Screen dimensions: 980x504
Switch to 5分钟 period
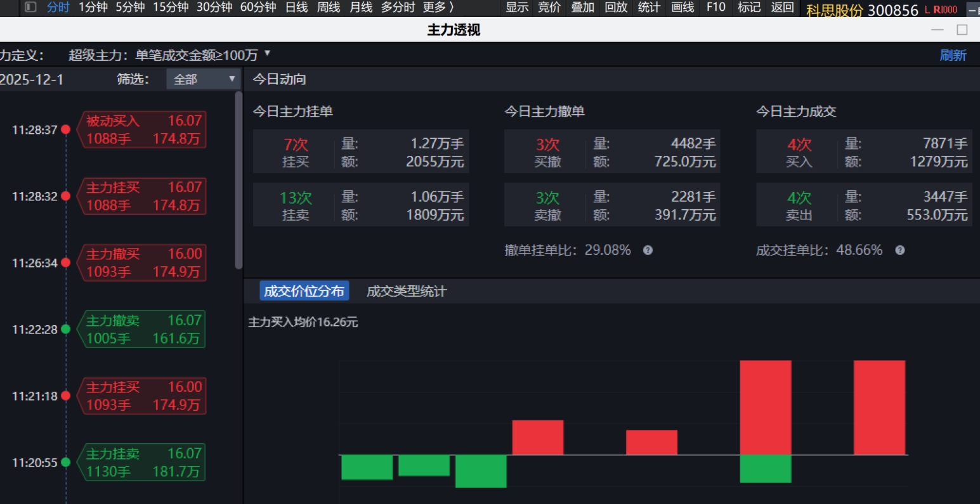pyautogui.click(x=130, y=8)
